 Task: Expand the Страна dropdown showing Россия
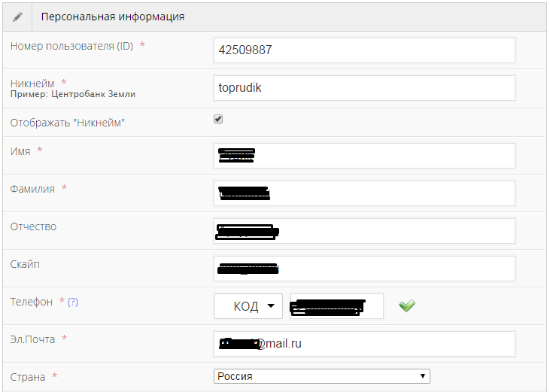pos(322,376)
